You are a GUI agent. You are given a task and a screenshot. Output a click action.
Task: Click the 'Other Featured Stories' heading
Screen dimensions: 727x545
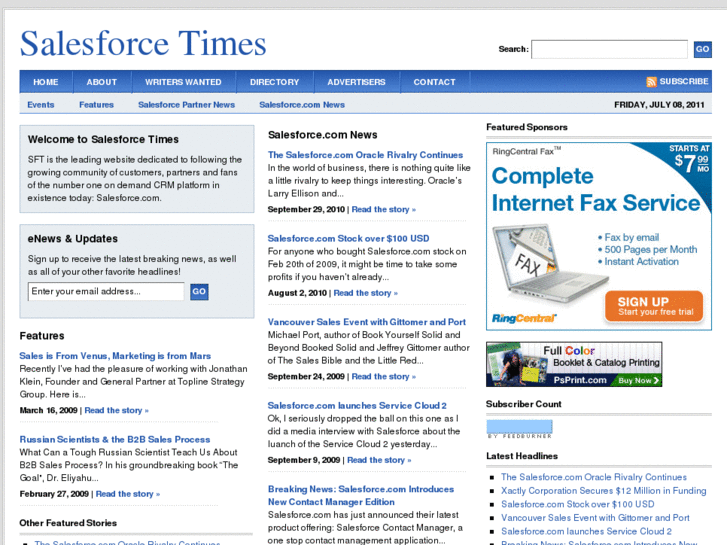coord(68,523)
